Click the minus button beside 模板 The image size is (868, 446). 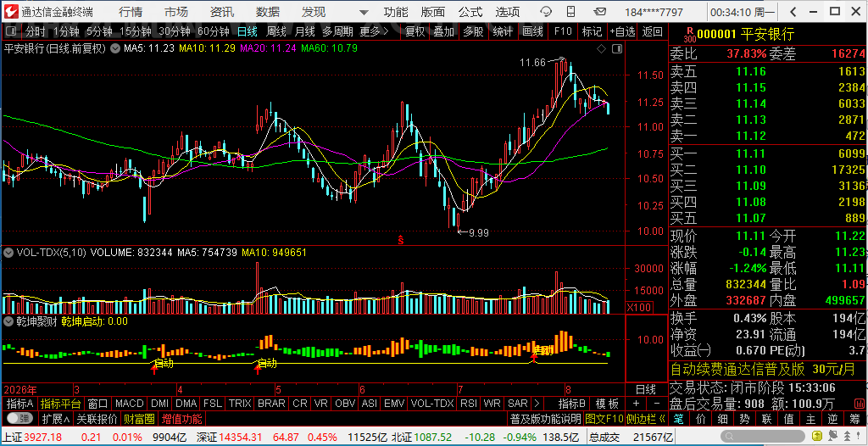pos(657,404)
